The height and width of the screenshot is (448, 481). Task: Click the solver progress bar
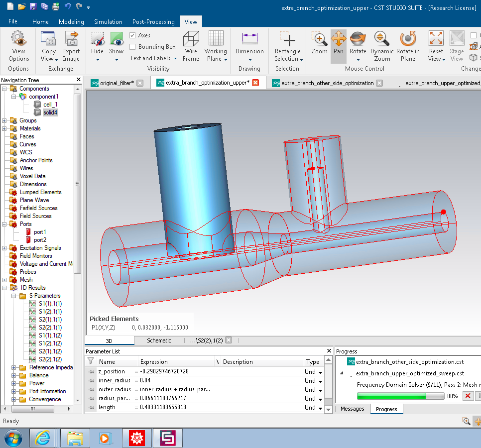[x=400, y=396]
